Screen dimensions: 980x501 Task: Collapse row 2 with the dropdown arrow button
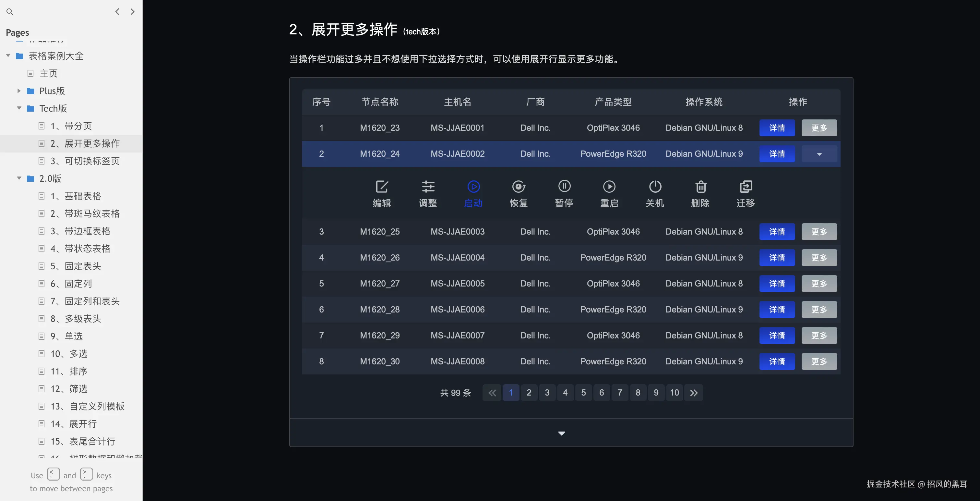[819, 154]
